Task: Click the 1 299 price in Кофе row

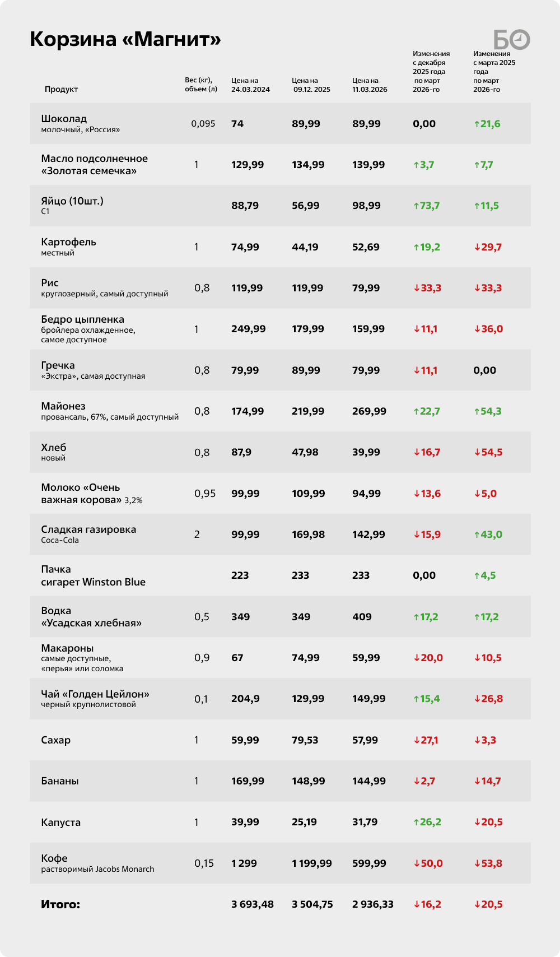Action: click(244, 863)
